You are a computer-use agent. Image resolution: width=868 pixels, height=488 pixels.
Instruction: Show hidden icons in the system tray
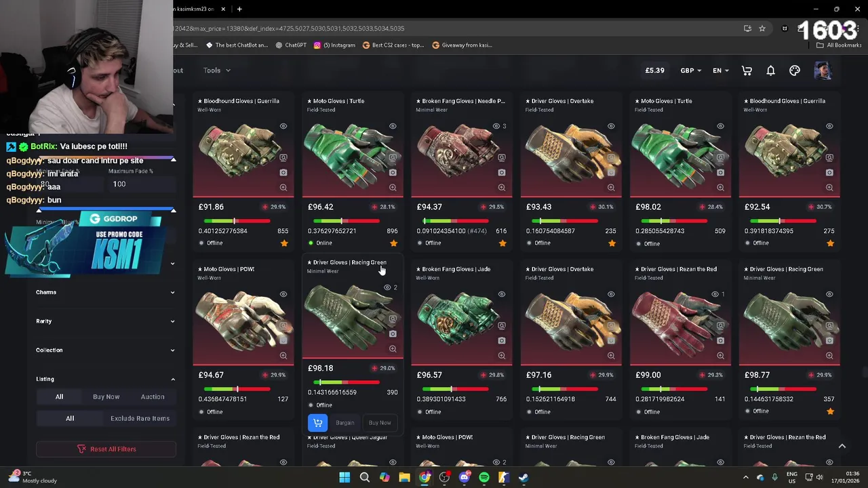click(x=745, y=477)
